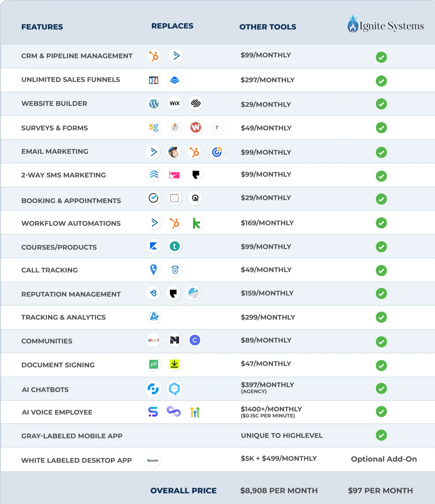The width and height of the screenshot is (435, 504).
Task: Click the 'WHITE LABELED DESKTOP APP' feature label
Action: (76, 460)
